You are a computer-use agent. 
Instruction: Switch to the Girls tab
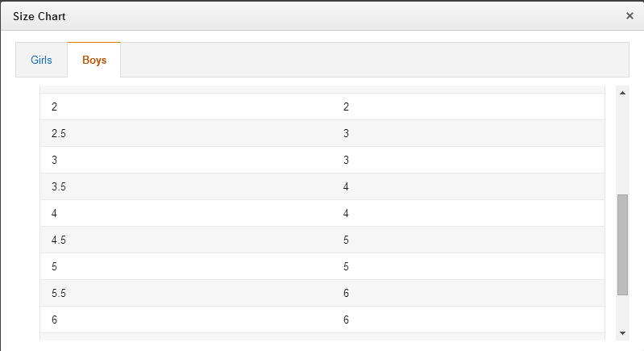(x=41, y=60)
